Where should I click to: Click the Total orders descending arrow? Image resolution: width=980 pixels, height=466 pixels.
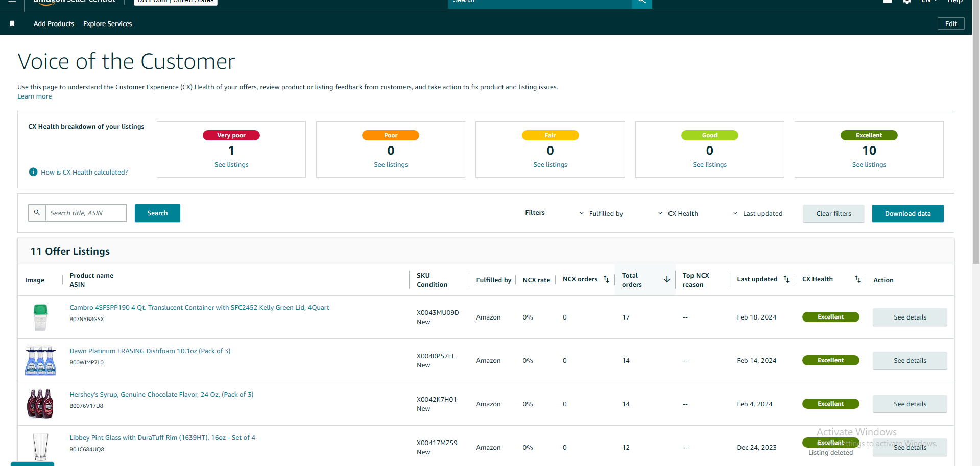point(667,279)
